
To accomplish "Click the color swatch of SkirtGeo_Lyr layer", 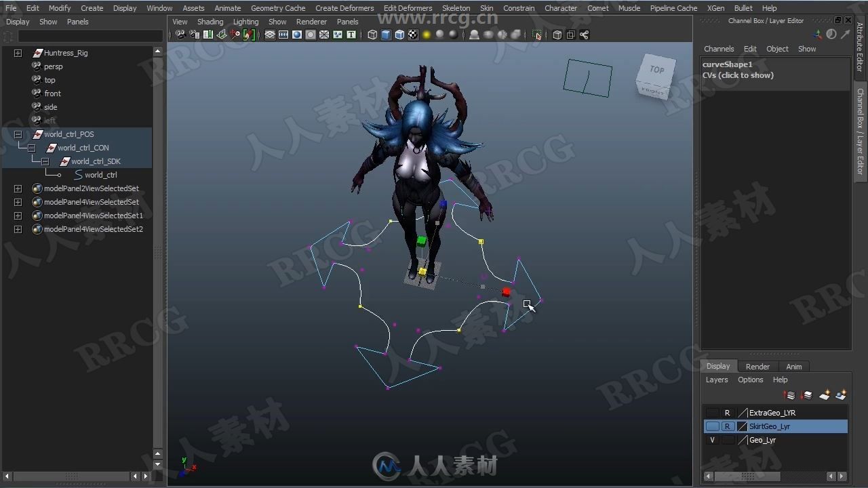I will point(743,426).
